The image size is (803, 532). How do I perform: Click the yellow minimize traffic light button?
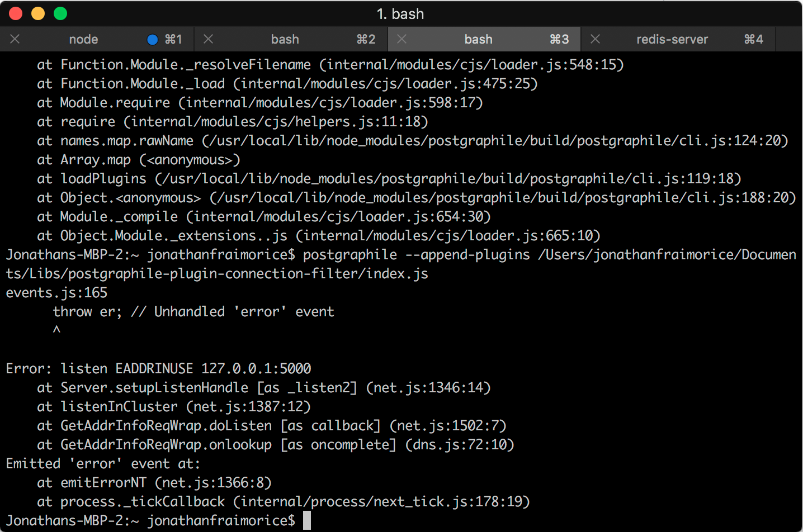(38, 13)
